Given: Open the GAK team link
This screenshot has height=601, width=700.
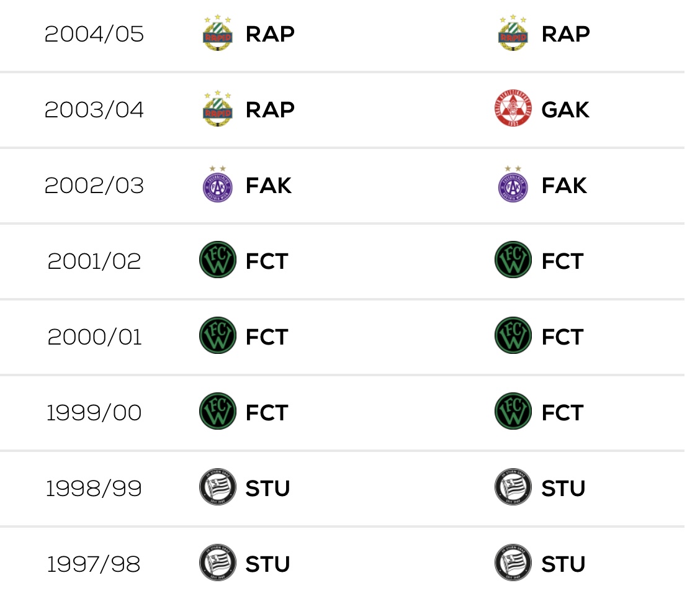Looking at the screenshot, I should point(565,110).
